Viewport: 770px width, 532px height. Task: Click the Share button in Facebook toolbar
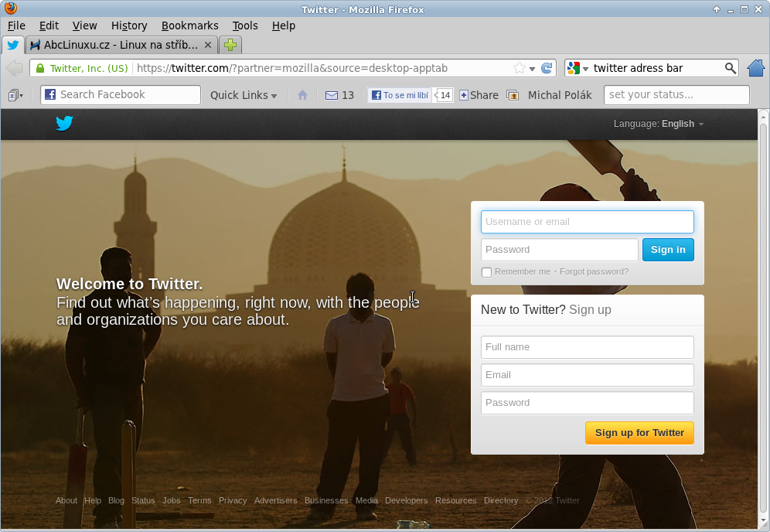tap(479, 95)
